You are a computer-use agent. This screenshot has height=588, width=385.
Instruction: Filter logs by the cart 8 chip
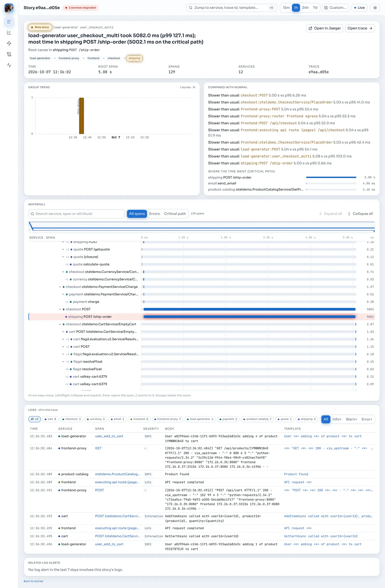50,419
